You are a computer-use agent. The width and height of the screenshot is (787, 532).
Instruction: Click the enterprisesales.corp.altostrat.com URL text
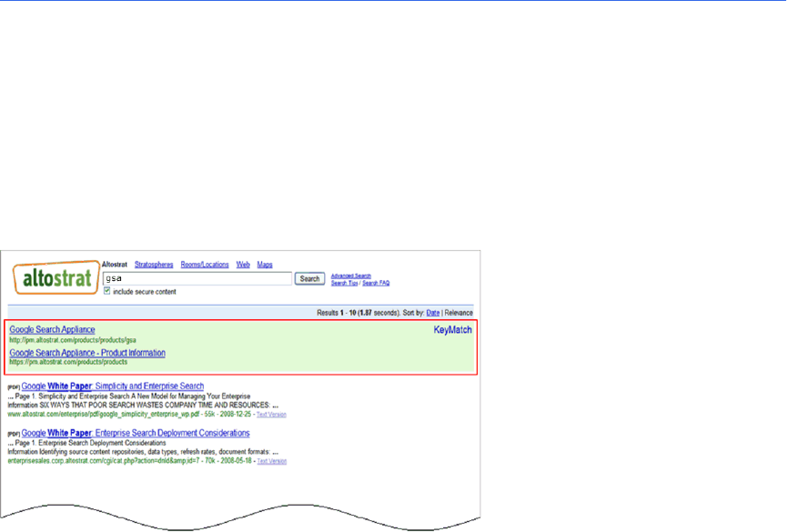[x=105, y=461]
